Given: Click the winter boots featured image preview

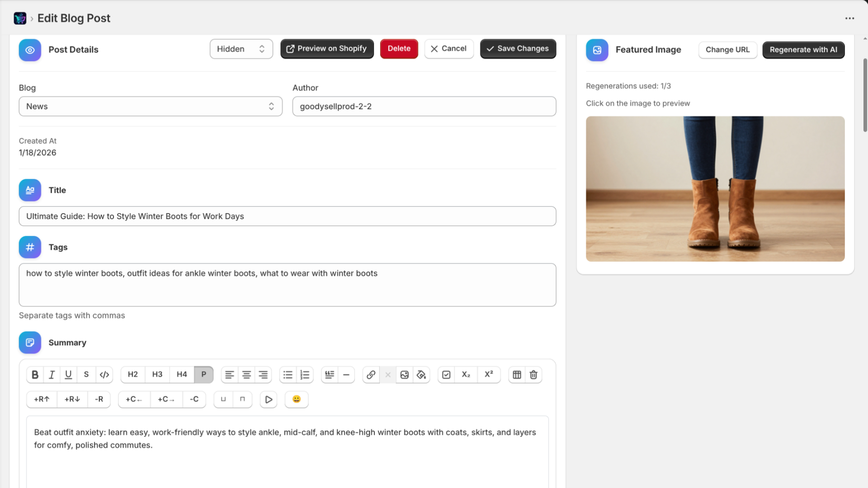Looking at the screenshot, I should 715,189.
